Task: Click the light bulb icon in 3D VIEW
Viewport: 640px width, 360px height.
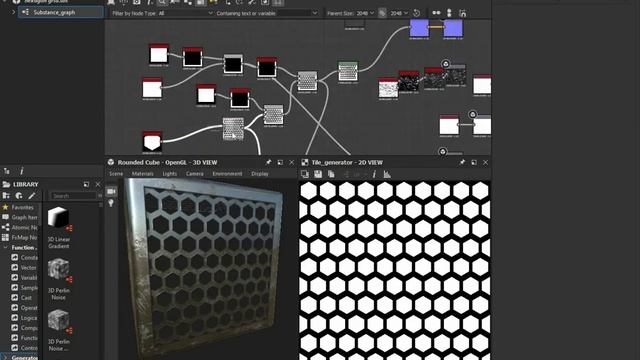Action: (x=111, y=203)
